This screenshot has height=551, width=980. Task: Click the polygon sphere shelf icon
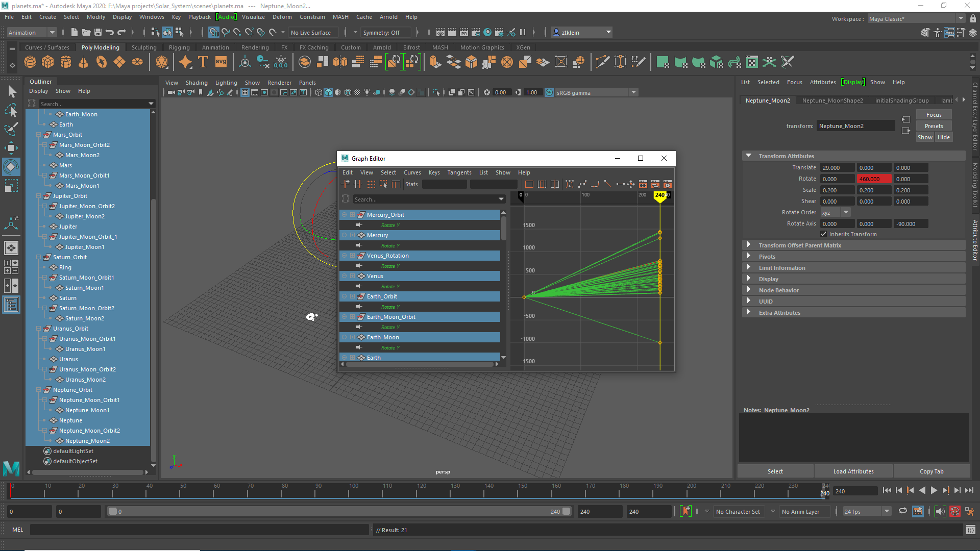click(30, 62)
